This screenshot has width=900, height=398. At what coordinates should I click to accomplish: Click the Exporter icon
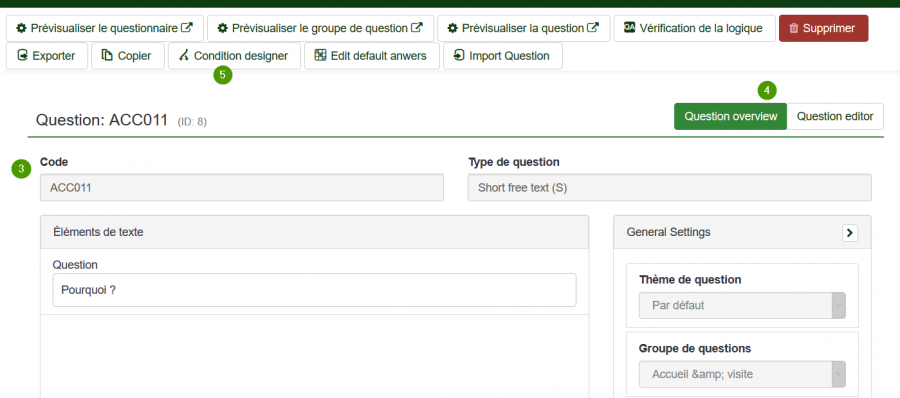(x=22, y=56)
